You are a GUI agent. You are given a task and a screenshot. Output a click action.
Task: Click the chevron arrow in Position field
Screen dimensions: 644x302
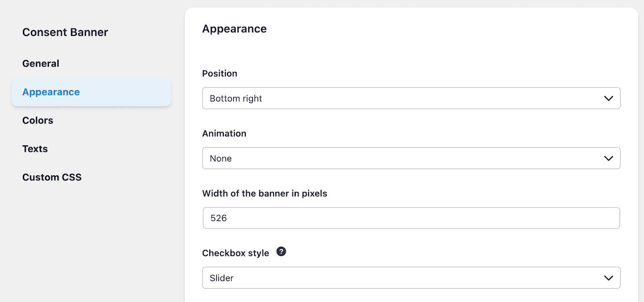pyautogui.click(x=608, y=99)
